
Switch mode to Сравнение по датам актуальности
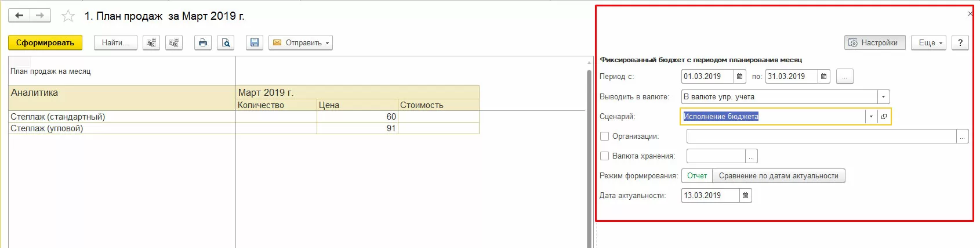pos(778,176)
